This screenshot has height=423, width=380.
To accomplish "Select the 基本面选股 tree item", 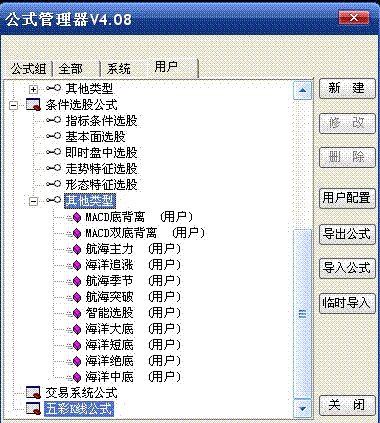I will [x=95, y=137].
